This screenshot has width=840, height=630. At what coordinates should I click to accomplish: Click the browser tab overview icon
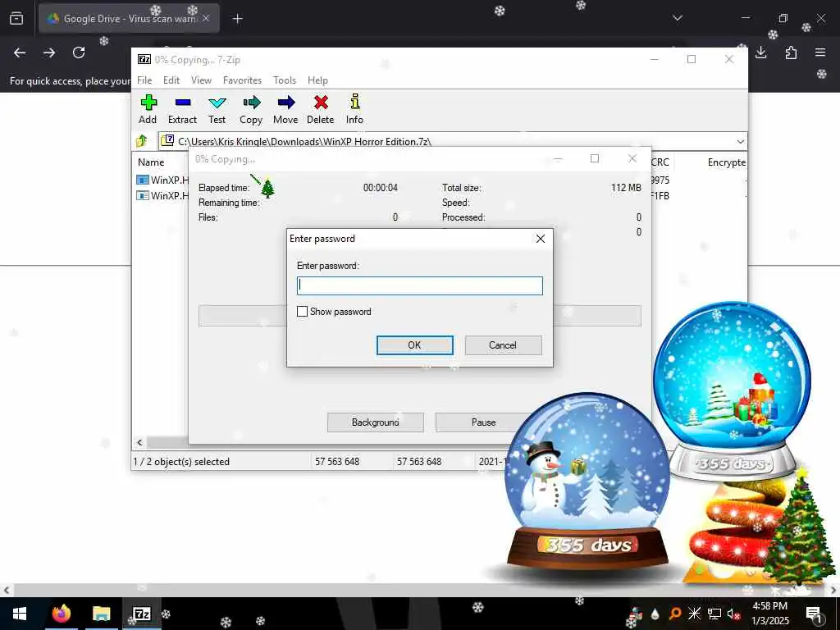pos(16,19)
